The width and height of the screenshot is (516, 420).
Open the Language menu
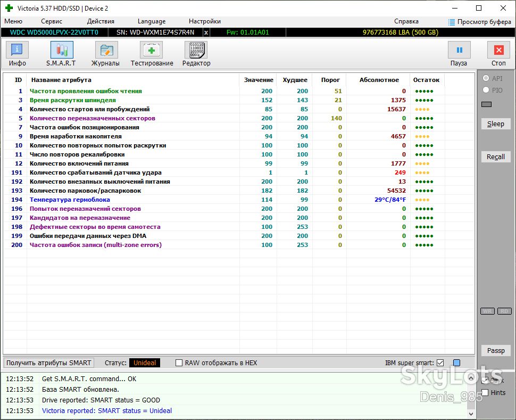(152, 21)
